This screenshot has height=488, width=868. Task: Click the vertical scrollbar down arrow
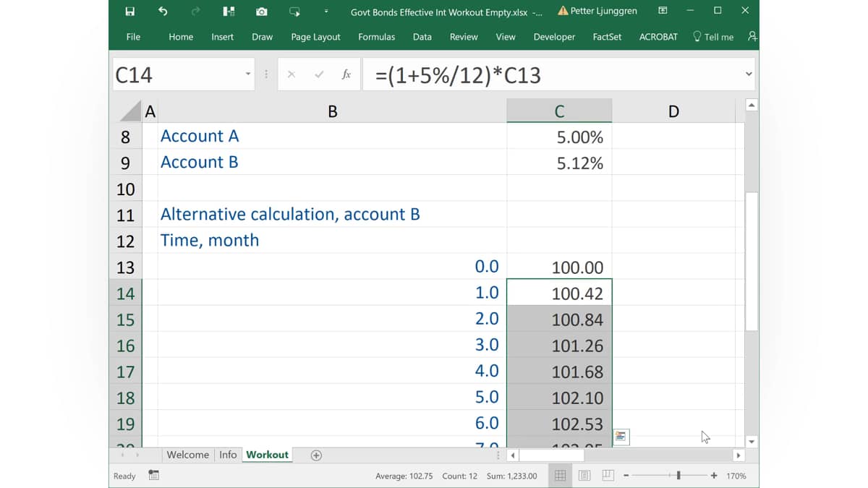point(752,441)
